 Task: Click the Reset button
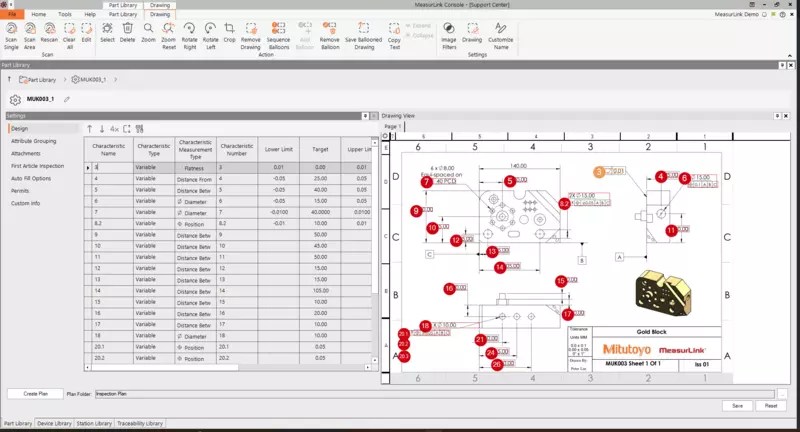770,406
